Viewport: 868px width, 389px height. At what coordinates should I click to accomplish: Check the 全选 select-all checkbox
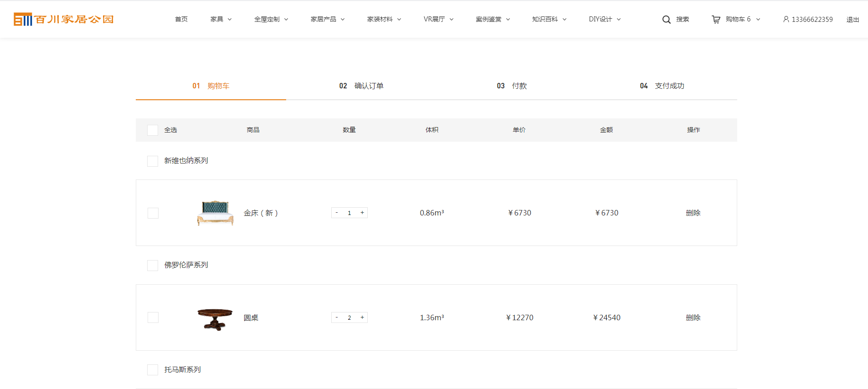(x=153, y=130)
